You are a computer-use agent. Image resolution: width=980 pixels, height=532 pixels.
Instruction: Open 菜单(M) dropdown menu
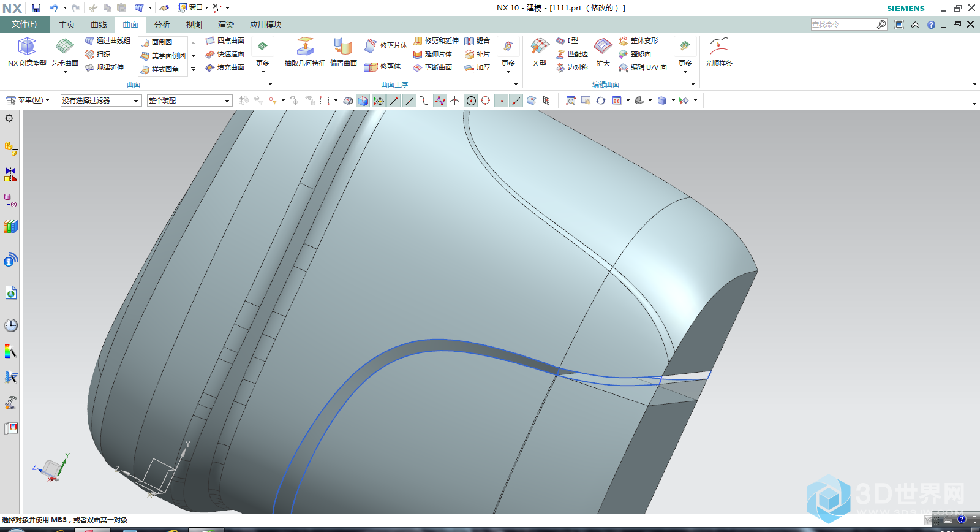point(28,100)
